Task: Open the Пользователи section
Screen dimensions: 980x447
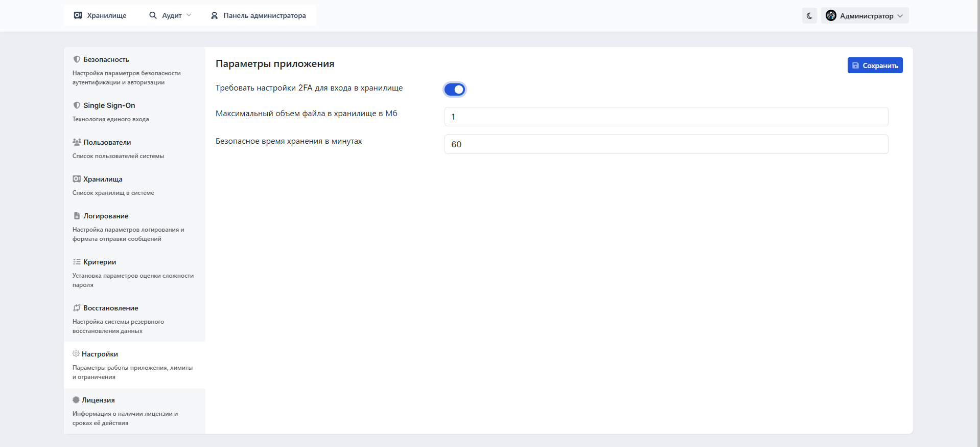Action: 134,148
